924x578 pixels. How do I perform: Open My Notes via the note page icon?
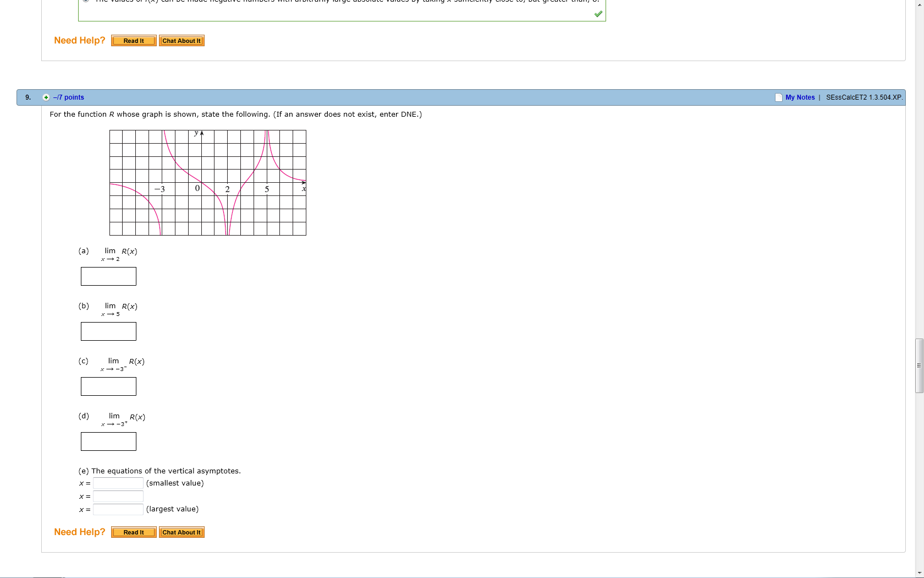click(x=778, y=97)
